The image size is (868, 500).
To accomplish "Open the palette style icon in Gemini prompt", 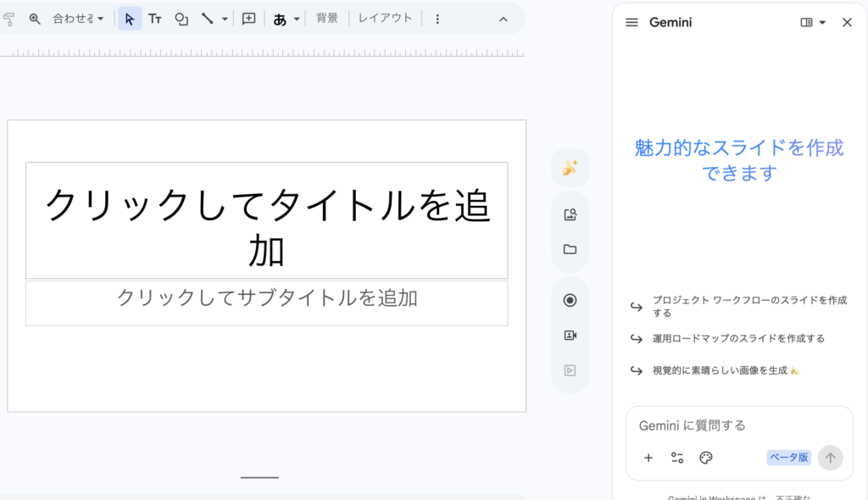I will coord(706,458).
